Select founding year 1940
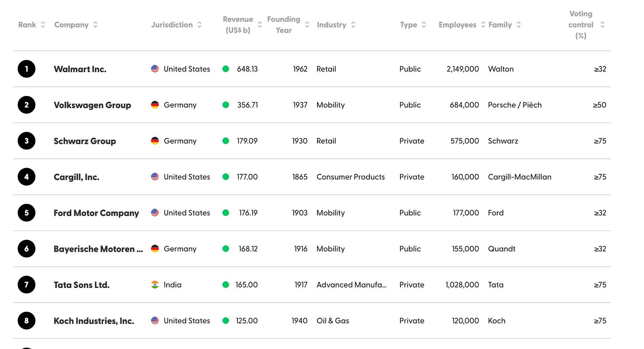 pyautogui.click(x=299, y=321)
